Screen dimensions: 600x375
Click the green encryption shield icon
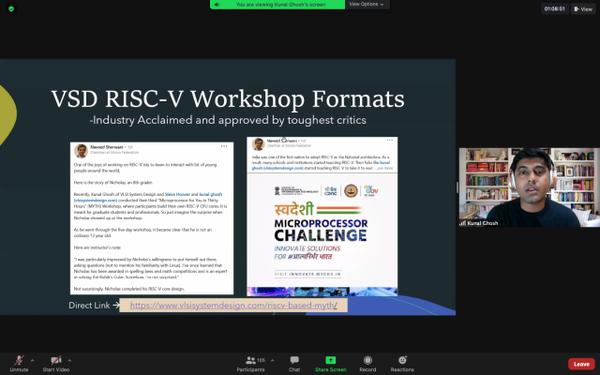point(11,8)
